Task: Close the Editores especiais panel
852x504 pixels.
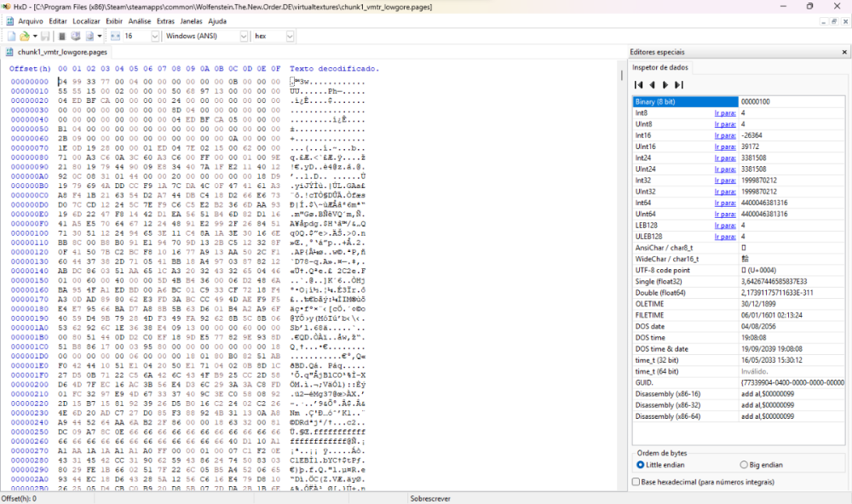Action: click(x=843, y=52)
